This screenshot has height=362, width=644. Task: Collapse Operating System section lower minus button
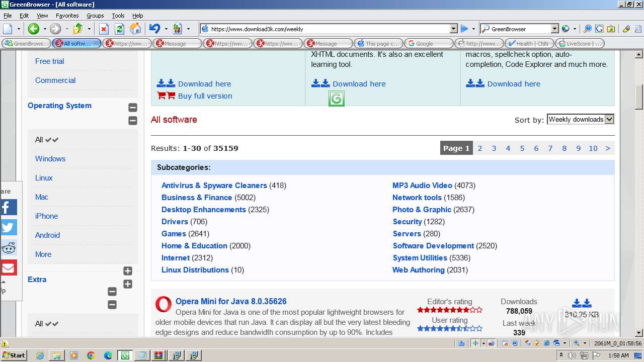[133, 120]
